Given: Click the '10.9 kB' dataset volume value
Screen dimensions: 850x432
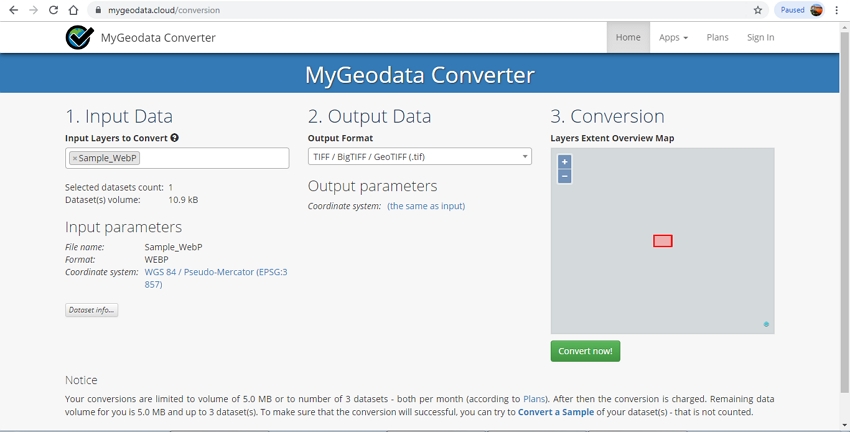Looking at the screenshot, I should click(x=183, y=199).
